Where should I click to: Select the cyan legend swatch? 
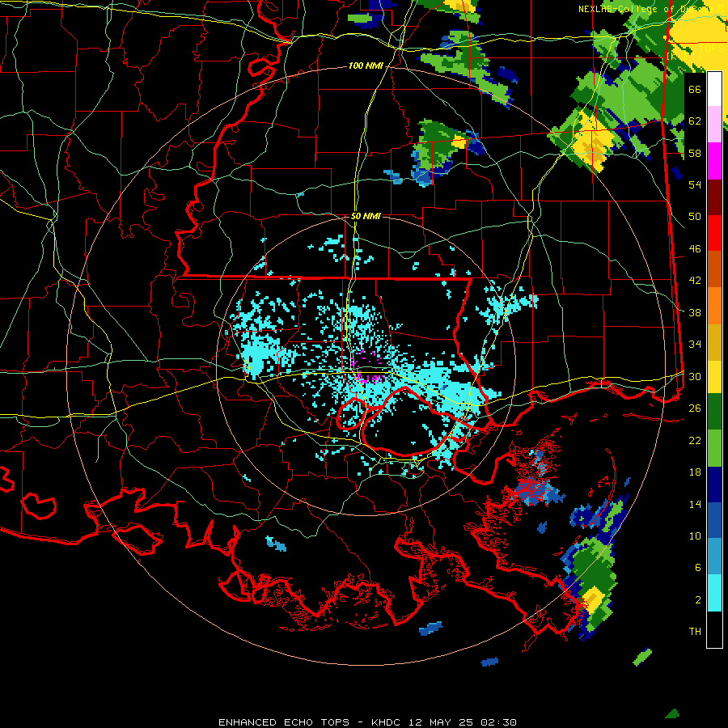point(714,593)
